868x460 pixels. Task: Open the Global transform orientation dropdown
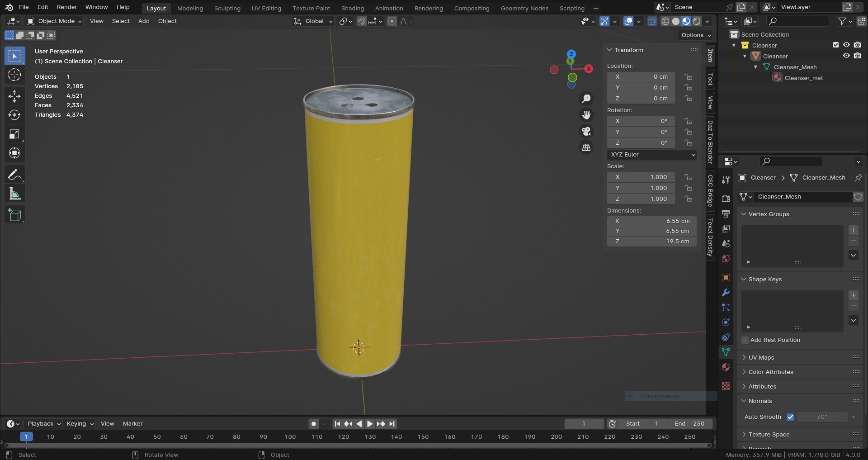pos(313,21)
